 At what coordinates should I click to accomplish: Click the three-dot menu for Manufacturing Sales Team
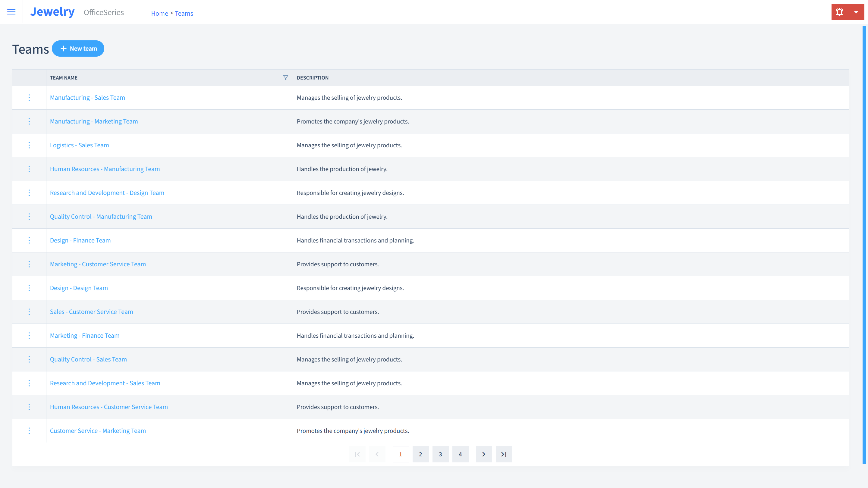pos(29,97)
